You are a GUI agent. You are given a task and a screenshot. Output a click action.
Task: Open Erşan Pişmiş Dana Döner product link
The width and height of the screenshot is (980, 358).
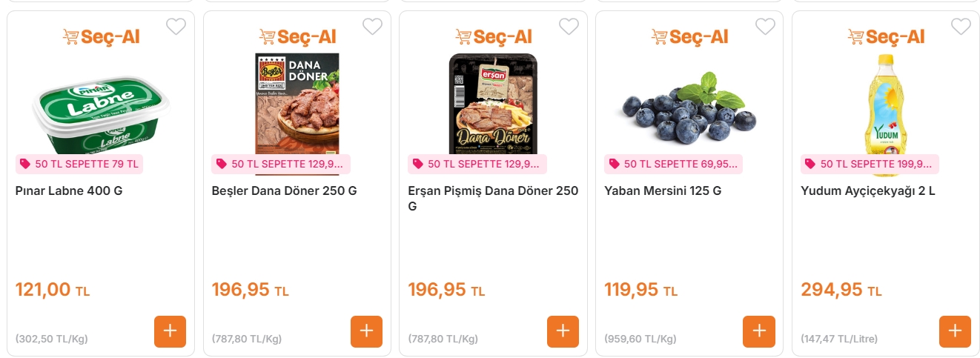pyautogui.click(x=493, y=191)
